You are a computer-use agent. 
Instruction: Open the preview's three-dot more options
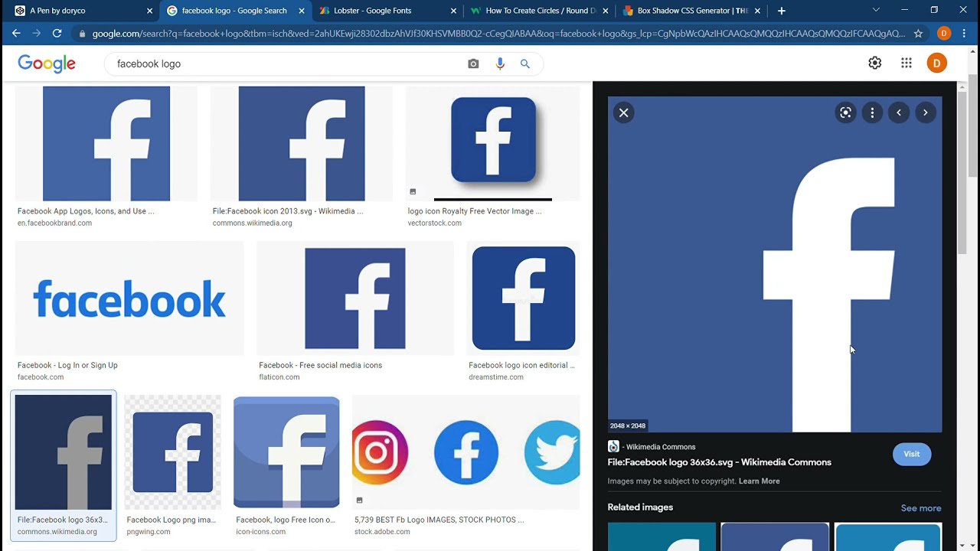point(872,113)
